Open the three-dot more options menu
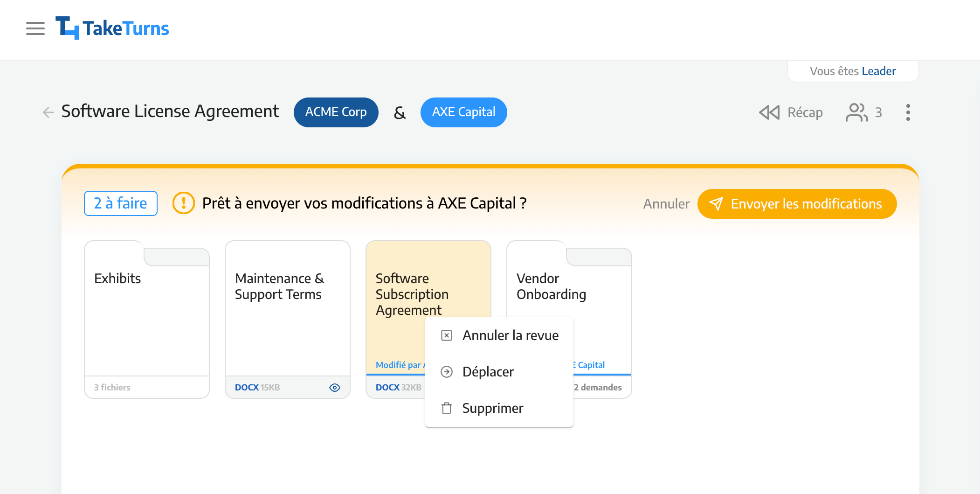Image resolution: width=980 pixels, height=494 pixels. point(908,112)
